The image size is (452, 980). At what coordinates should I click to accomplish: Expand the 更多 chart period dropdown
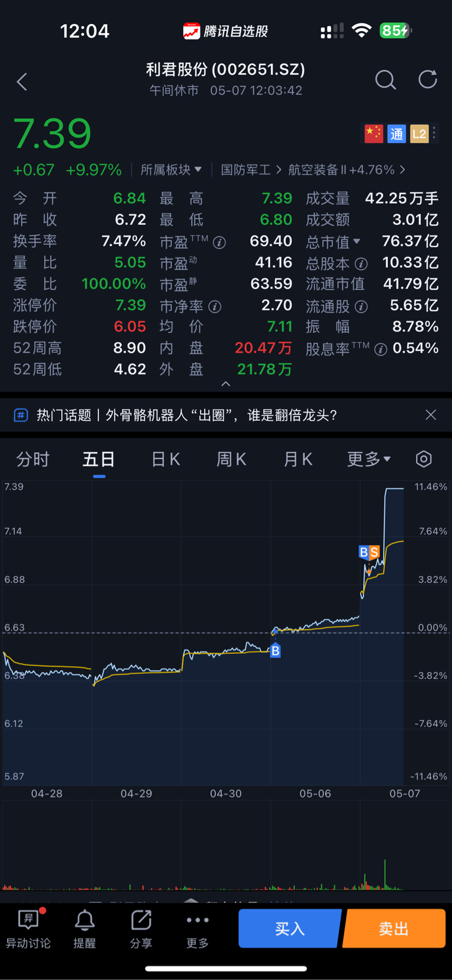pyautogui.click(x=368, y=459)
